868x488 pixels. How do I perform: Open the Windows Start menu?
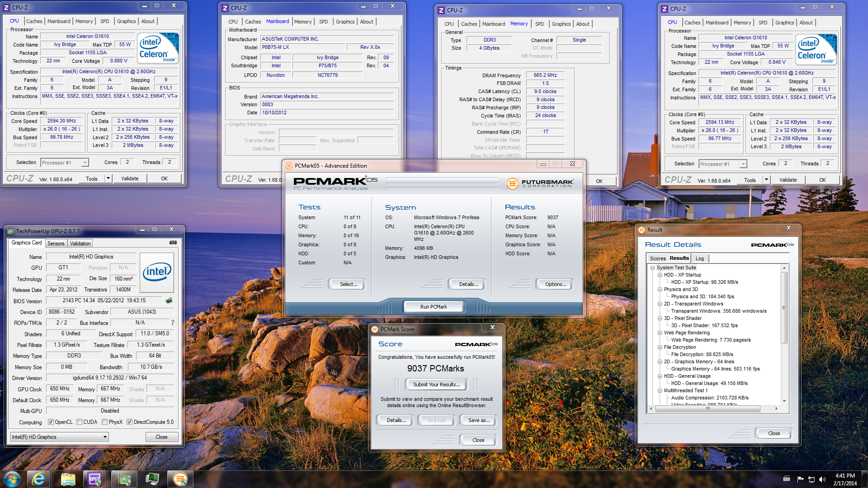[x=12, y=479]
